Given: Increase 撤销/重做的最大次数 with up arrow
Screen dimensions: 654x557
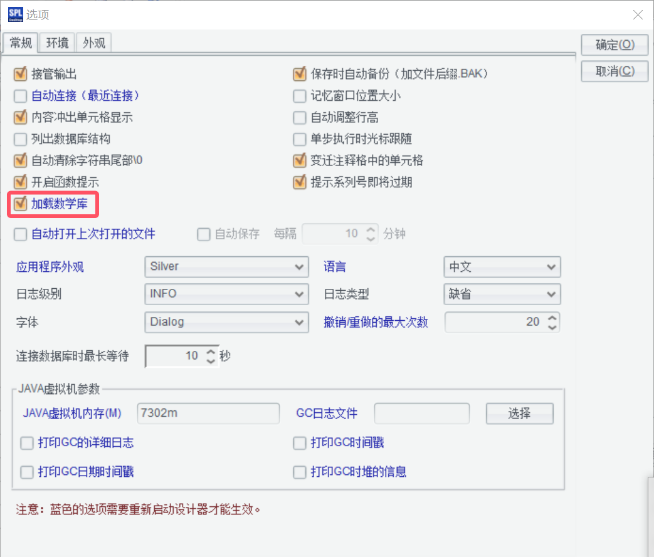Looking at the screenshot, I should (552, 318).
